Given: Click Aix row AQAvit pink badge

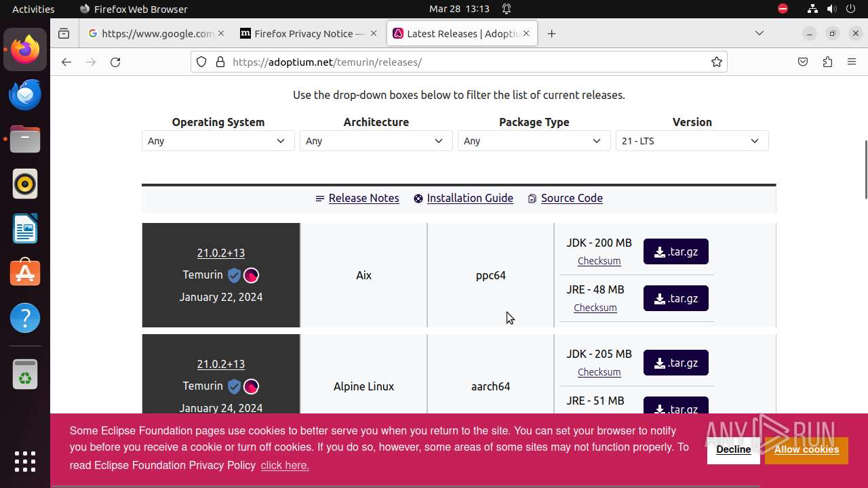Looking at the screenshot, I should (251, 275).
